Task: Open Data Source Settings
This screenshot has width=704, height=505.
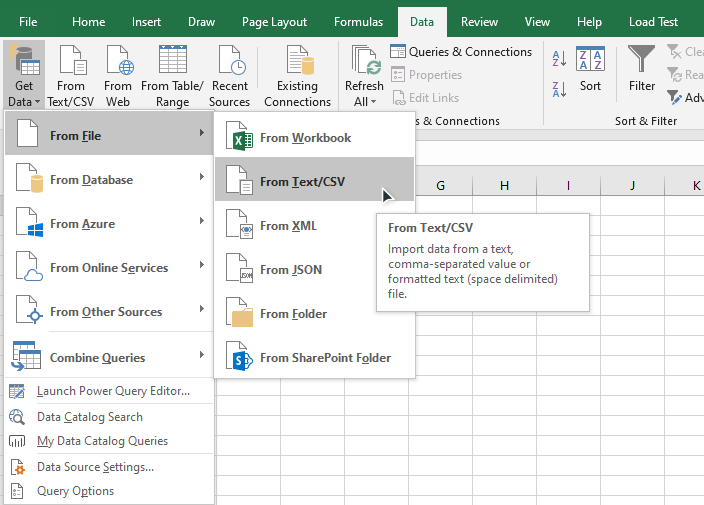Action: click(109, 467)
